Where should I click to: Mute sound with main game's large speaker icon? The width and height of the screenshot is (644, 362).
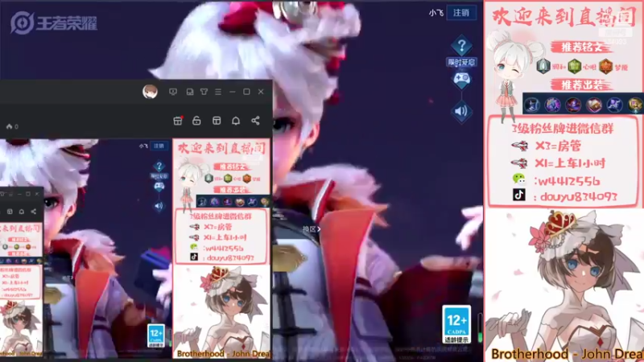click(461, 111)
